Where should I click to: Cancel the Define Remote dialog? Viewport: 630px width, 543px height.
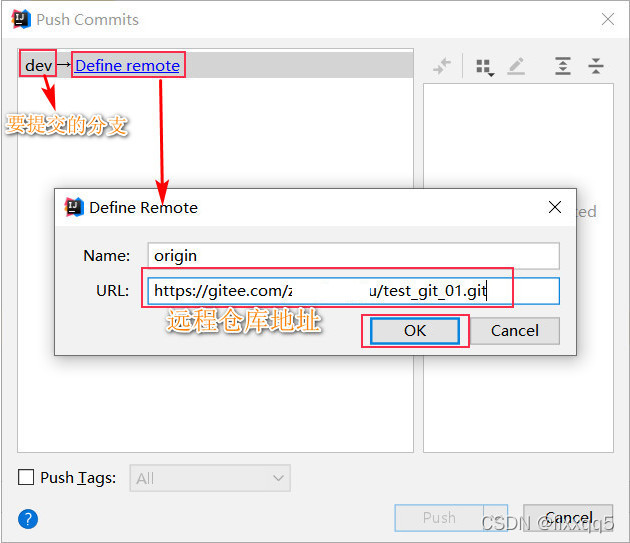515,331
